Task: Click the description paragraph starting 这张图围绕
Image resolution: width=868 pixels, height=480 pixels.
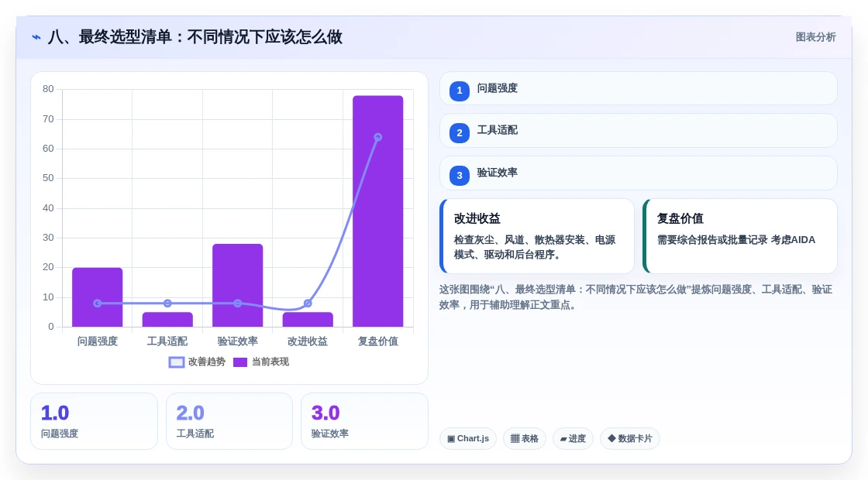Action: point(635,297)
